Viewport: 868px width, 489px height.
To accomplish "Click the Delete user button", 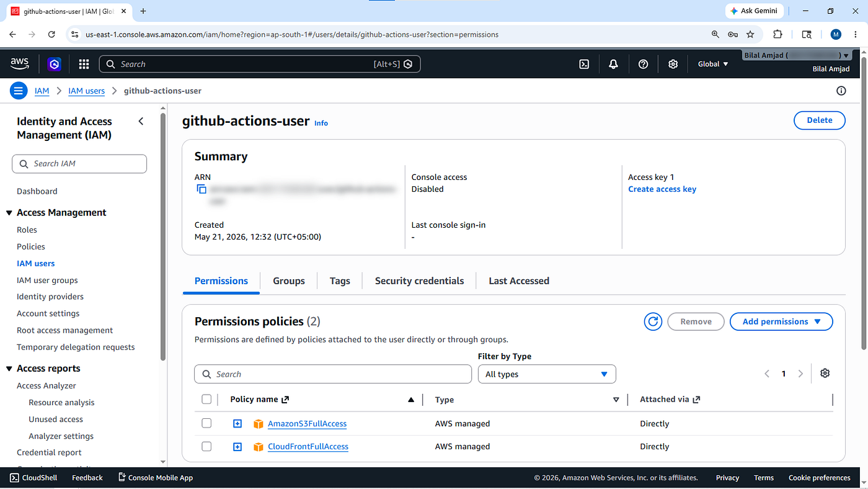I will tap(820, 120).
